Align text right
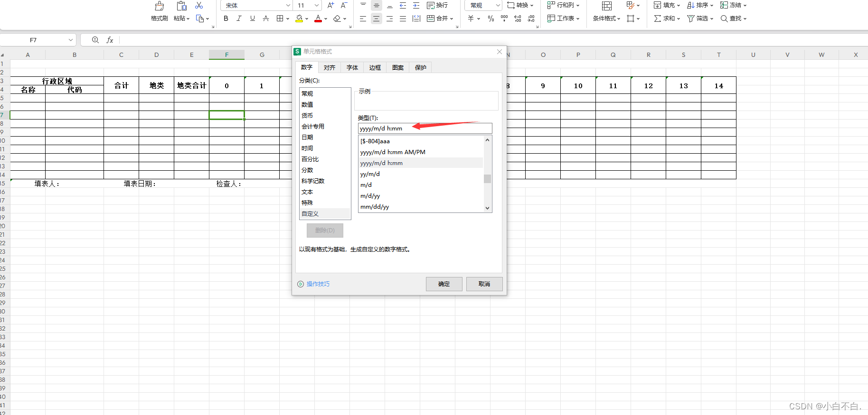Image resolution: width=868 pixels, height=415 pixels. click(390, 18)
